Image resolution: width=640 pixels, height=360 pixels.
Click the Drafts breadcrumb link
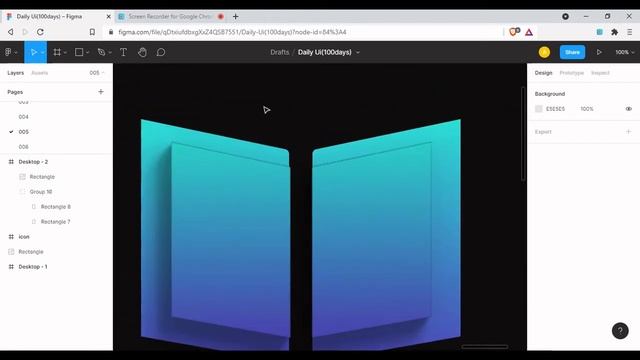(x=280, y=52)
